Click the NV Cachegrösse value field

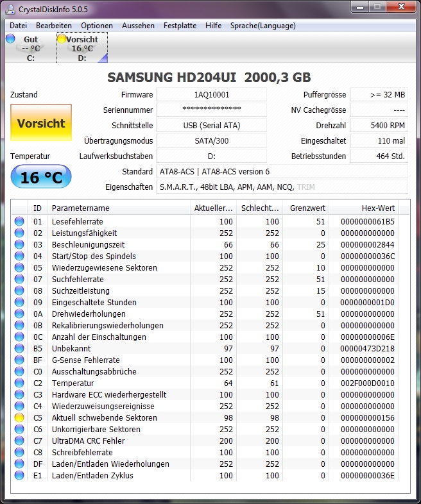(x=379, y=110)
